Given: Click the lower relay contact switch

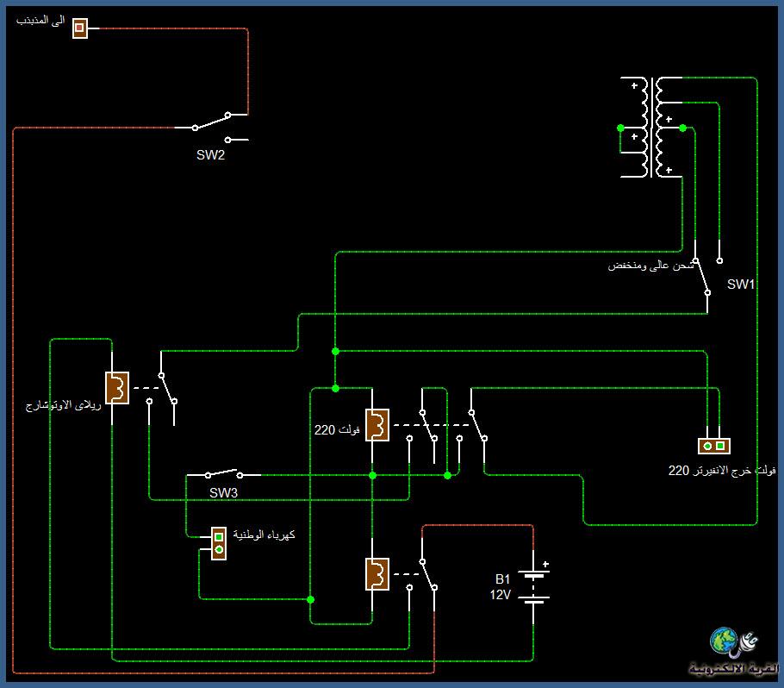Looking at the screenshot, I should [x=422, y=574].
